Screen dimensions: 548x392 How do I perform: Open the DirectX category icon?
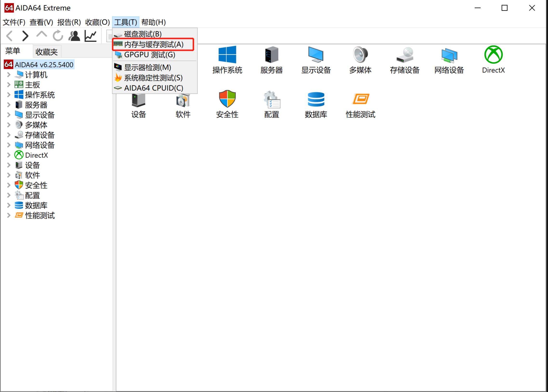[493, 58]
